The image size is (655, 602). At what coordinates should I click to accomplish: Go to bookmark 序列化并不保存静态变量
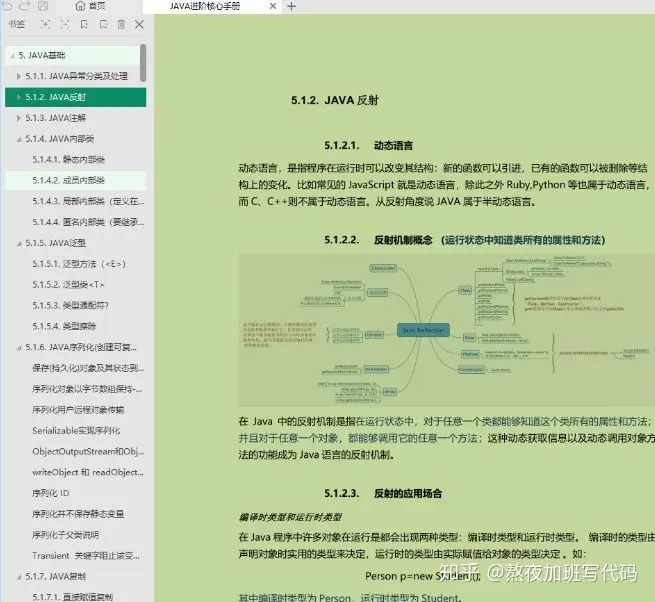click(x=78, y=514)
